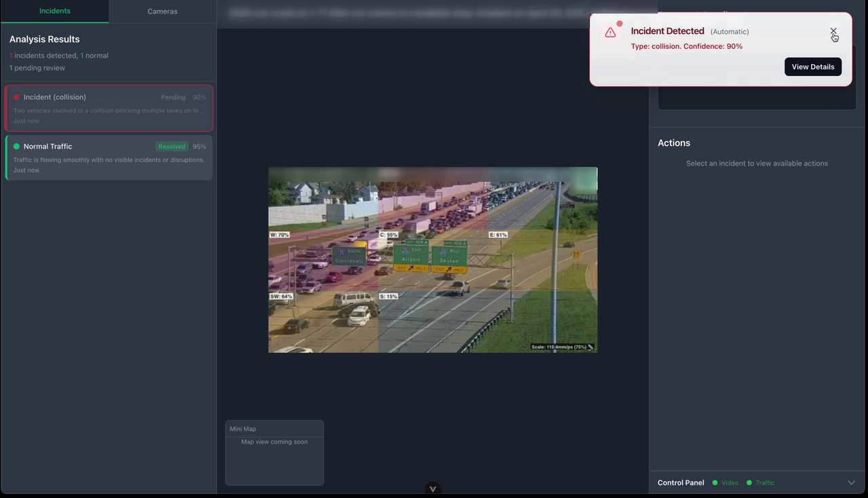Screen dimensions: 868x498
Task: Click the "1 pending review" text
Action: pyautogui.click(x=37, y=68)
